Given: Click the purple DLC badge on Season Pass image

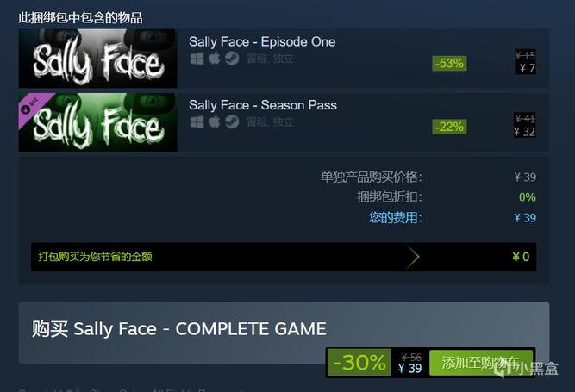Looking at the screenshot, I should tap(31, 106).
